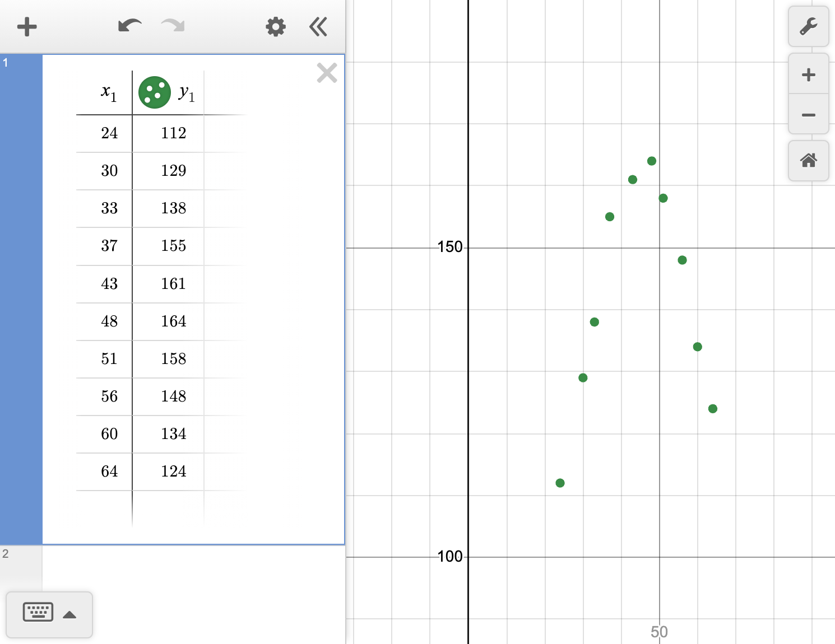Image resolution: width=835 pixels, height=644 pixels.
Task: Click the topmost green data point
Action: (651, 161)
